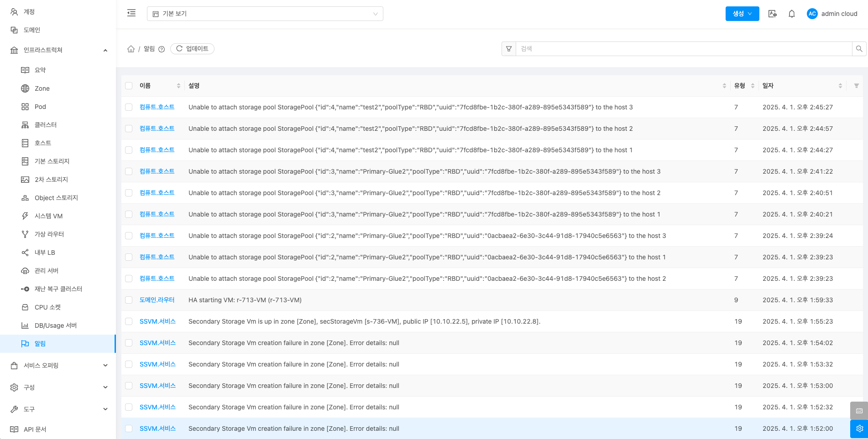Collapse the sidebar with the menu fold icon
The image size is (868, 439).
coord(131,13)
